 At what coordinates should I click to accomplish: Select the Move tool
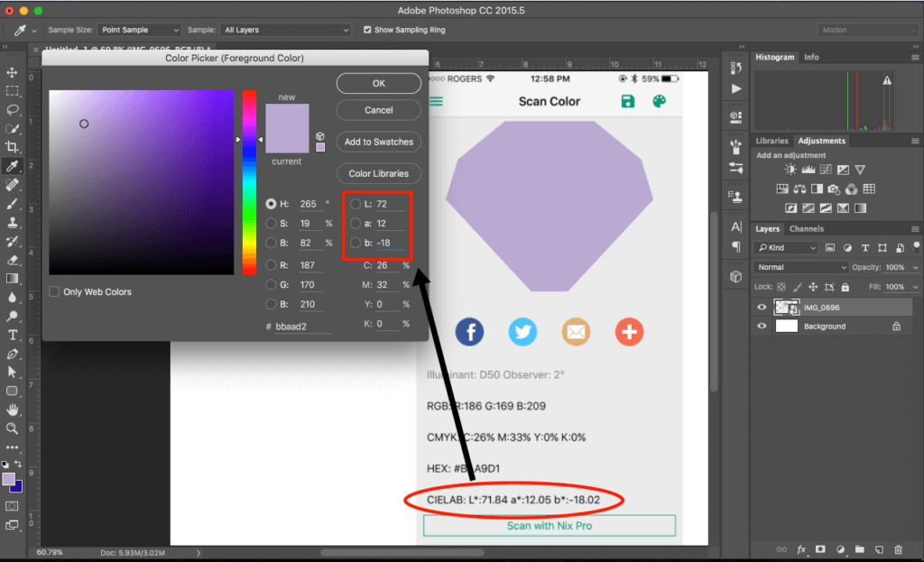[x=13, y=72]
